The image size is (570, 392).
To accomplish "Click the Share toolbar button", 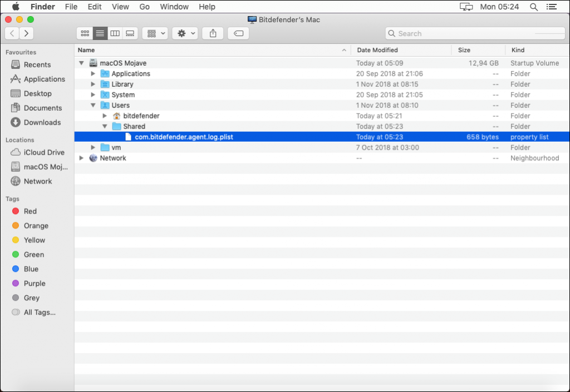I will pyautogui.click(x=213, y=33).
